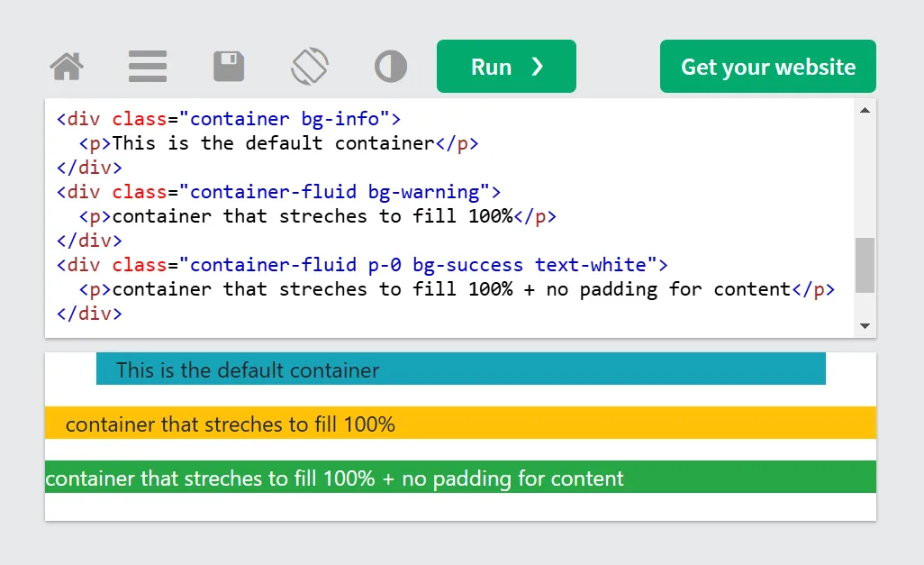Save the code using the floppy disk icon
The width and height of the screenshot is (924, 565).
(x=229, y=66)
